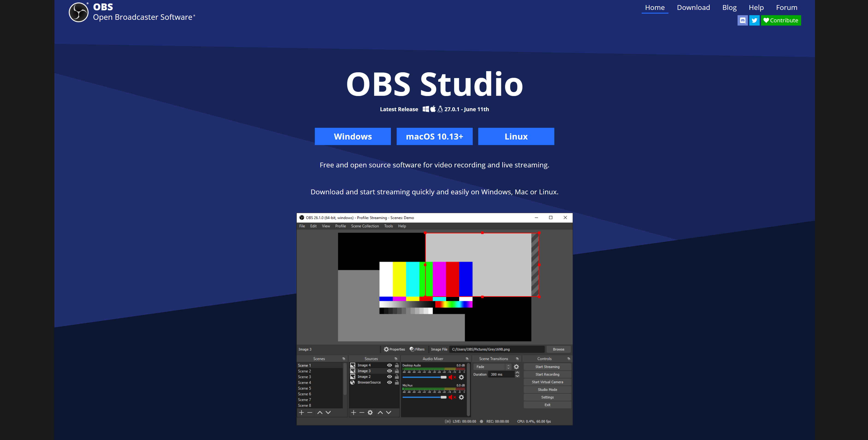This screenshot has height=440, width=868.
Task: Open the Fade transition properties gear
Action: pos(516,367)
